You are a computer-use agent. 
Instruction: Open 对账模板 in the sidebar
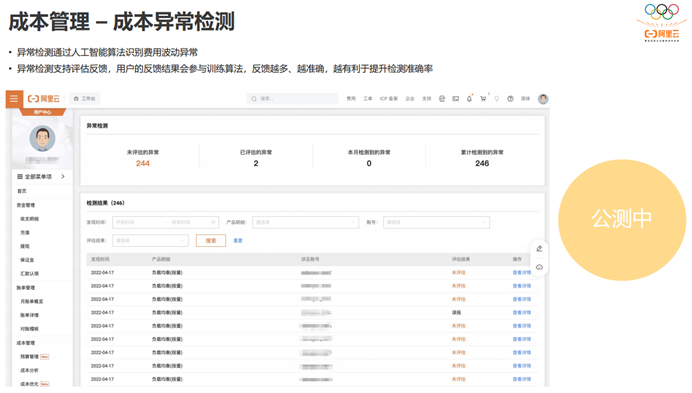click(x=30, y=329)
